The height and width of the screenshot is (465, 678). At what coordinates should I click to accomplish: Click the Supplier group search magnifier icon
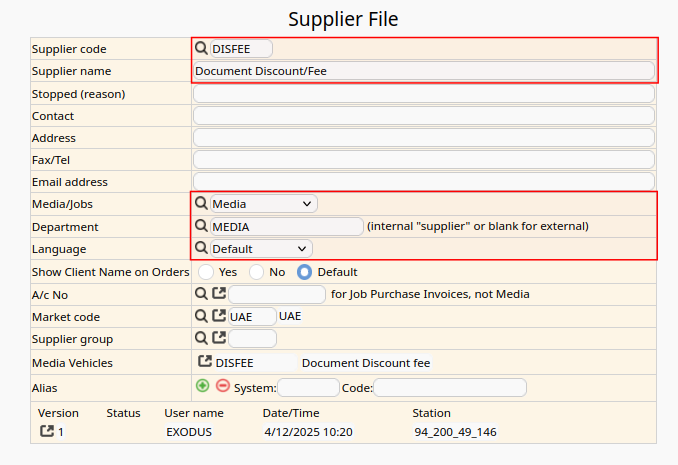[201, 338]
